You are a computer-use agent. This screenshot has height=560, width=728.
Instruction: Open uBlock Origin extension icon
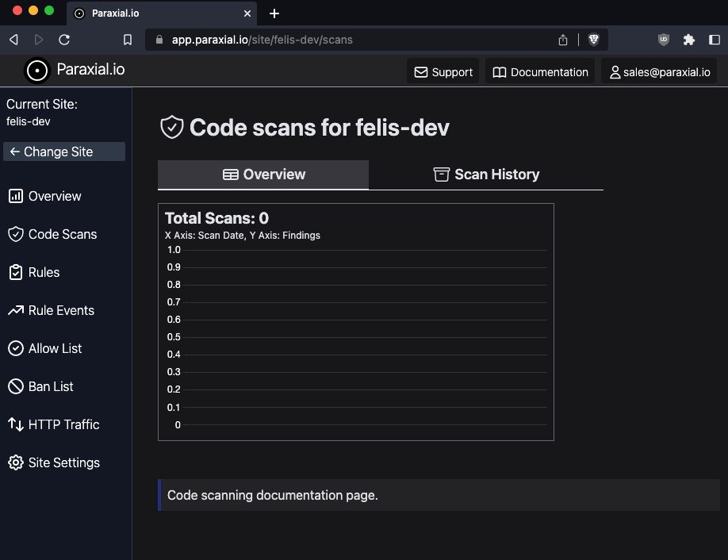coord(664,40)
